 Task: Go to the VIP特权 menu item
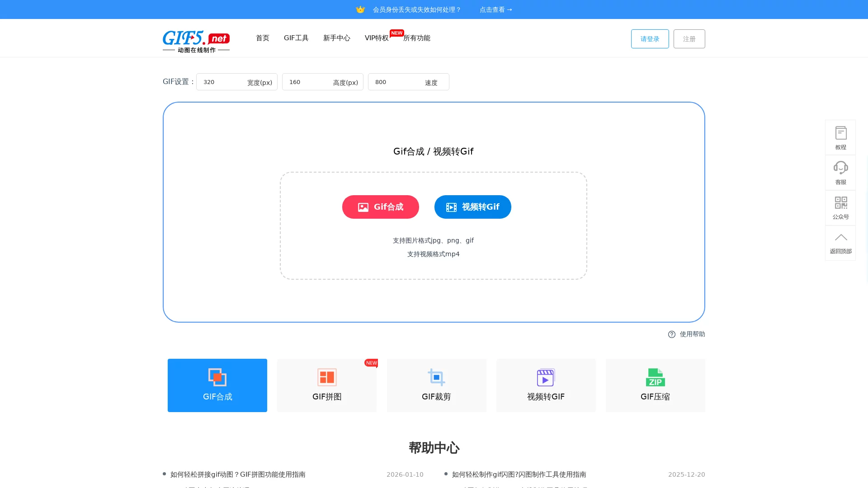[x=377, y=38]
